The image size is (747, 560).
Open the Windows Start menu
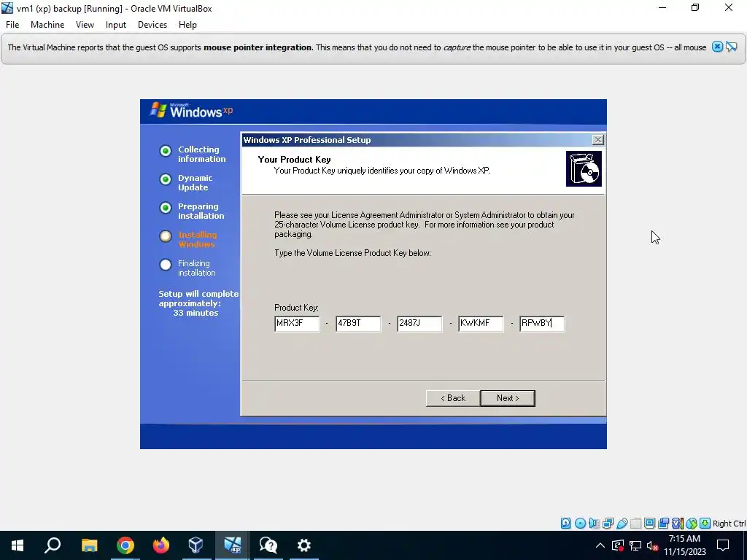18,545
